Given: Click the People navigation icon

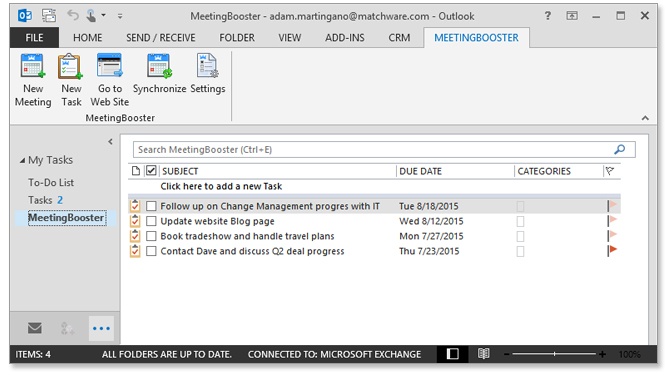Looking at the screenshot, I should [67, 328].
